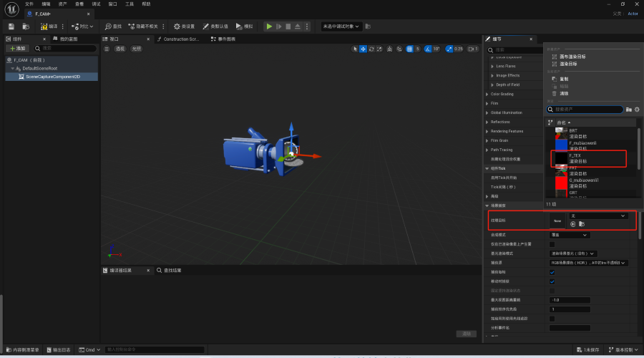Click the Stop square button
Screen dimensions: 644x358
pos(288,26)
